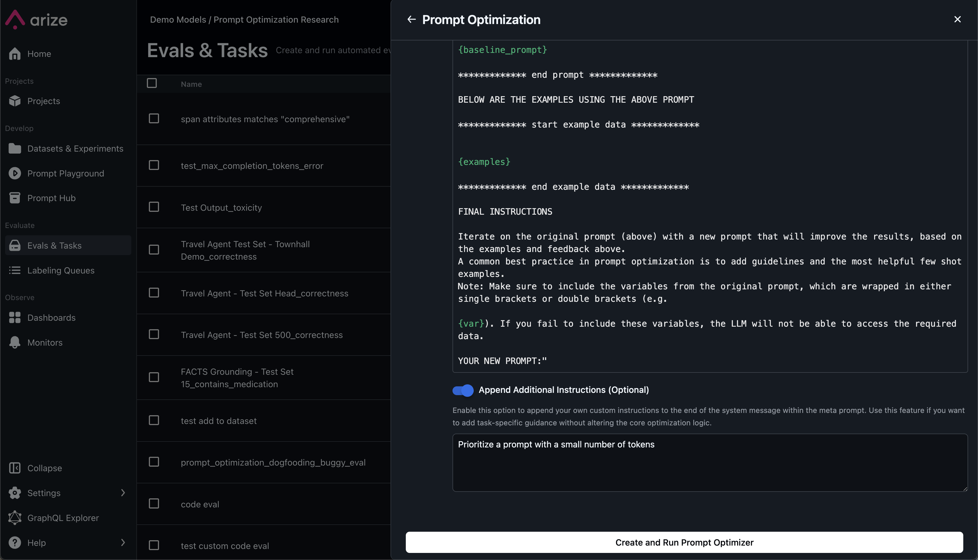This screenshot has height=560, width=978.
Task: Open Datasets & Experiments
Action: point(75,148)
